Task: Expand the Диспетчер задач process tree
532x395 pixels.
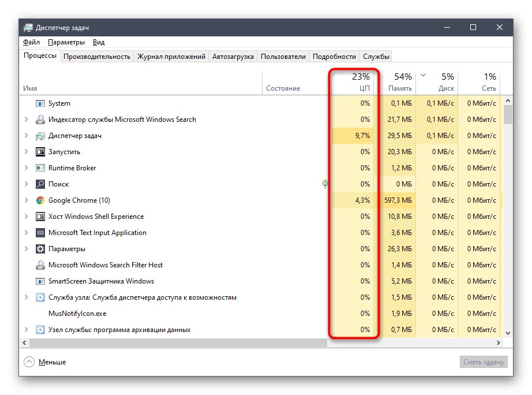Action: (x=25, y=136)
